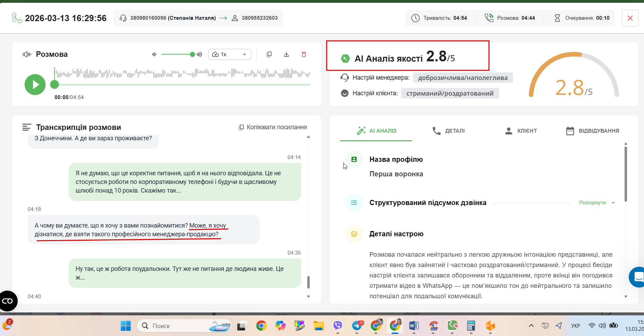
Task: Click the Структурований підсумок list icon
Action: pos(354,203)
